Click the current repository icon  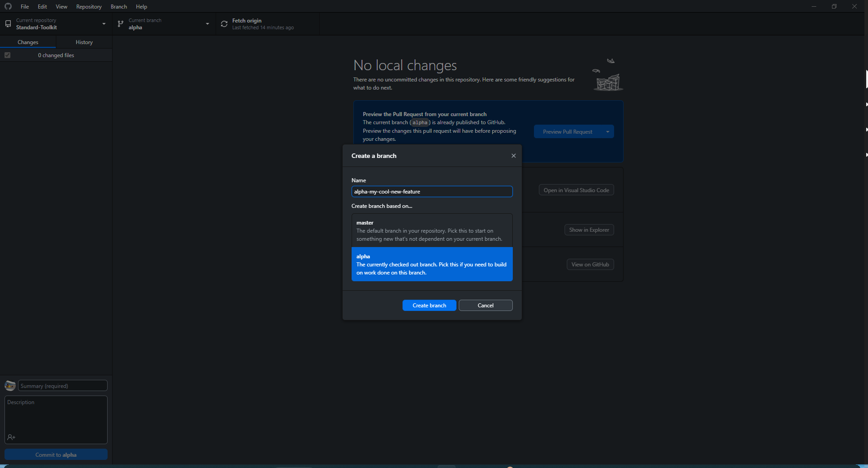click(8, 24)
